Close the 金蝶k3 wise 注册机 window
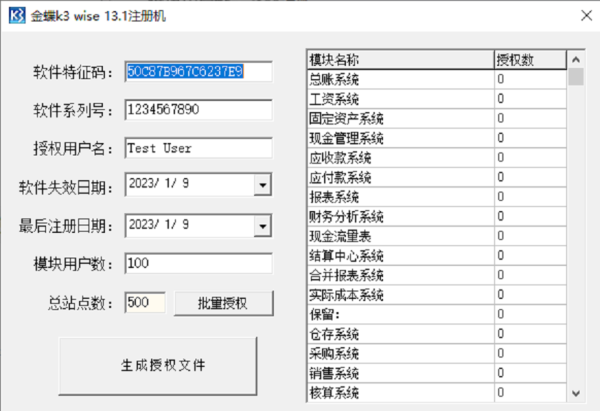This screenshot has height=411, width=600. click(586, 16)
